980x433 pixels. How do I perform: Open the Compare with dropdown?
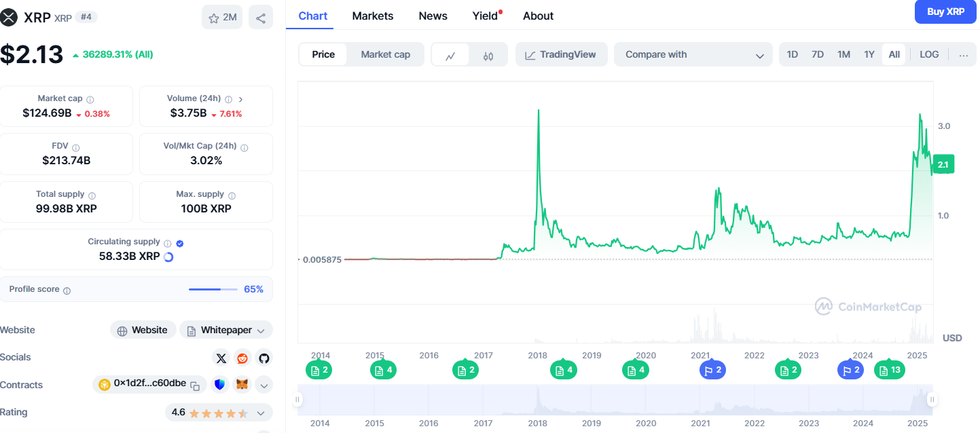[x=693, y=54]
